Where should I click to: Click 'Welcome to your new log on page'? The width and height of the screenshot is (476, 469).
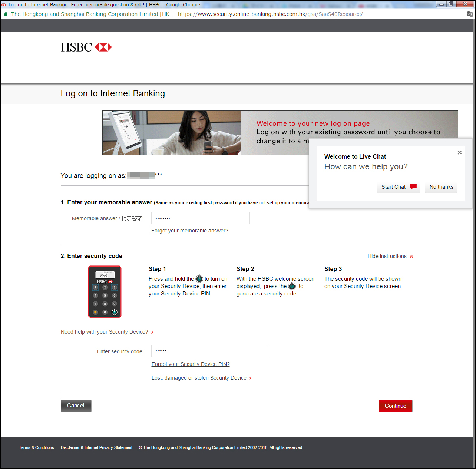313,123
